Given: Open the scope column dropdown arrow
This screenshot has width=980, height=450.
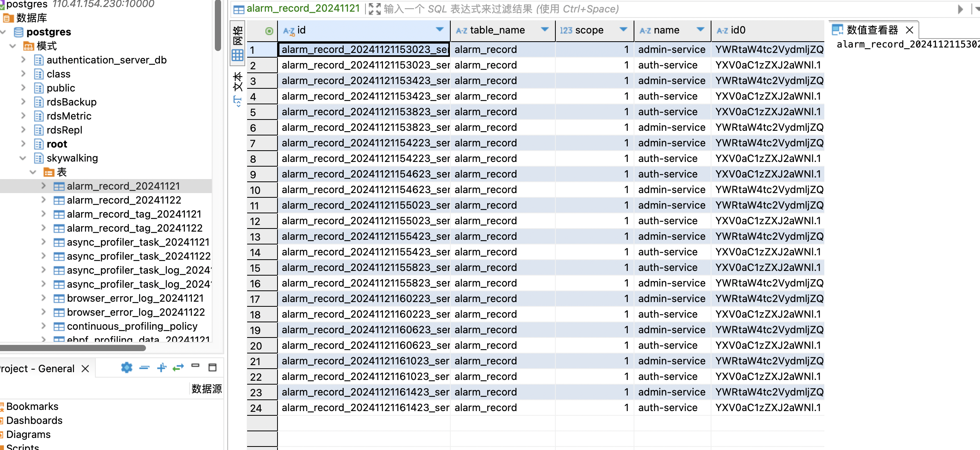Looking at the screenshot, I should click(x=623, y=30).
